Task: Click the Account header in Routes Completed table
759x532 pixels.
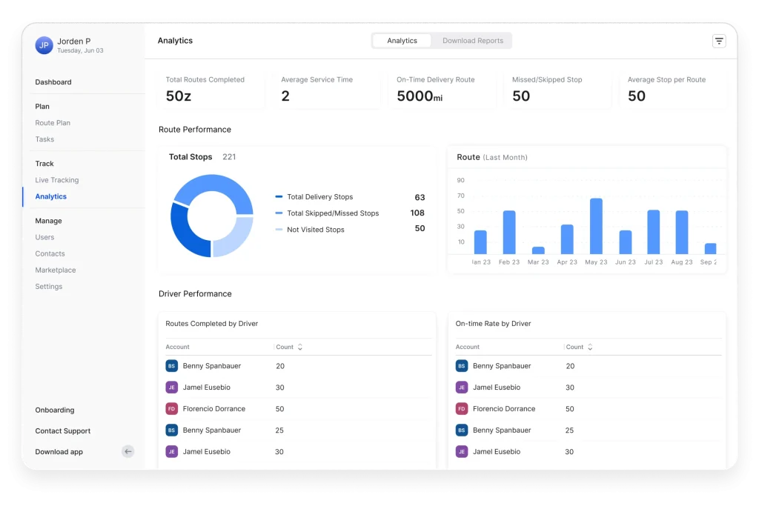Action: [x=178, y=347]
